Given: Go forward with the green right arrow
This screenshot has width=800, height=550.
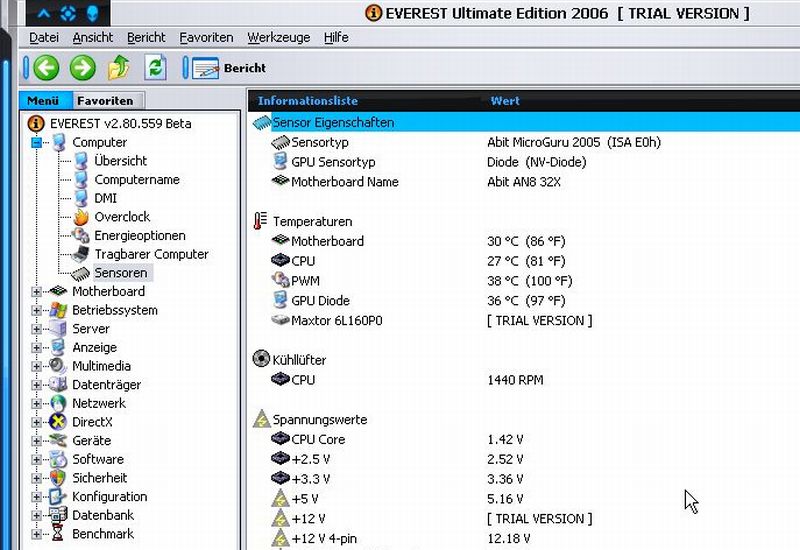Looking at the screenshot, I should point(83,67).
